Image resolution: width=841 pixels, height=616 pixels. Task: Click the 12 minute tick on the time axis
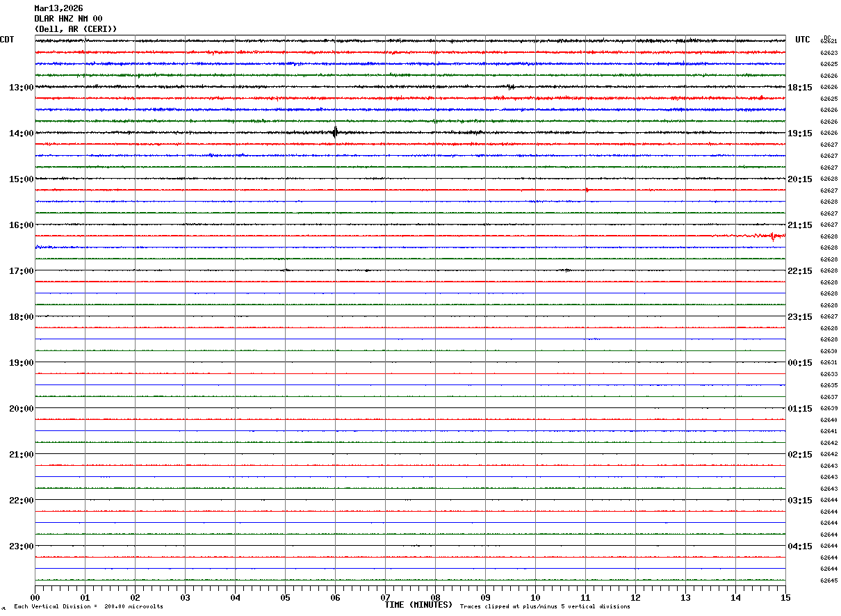click(635, 598)
